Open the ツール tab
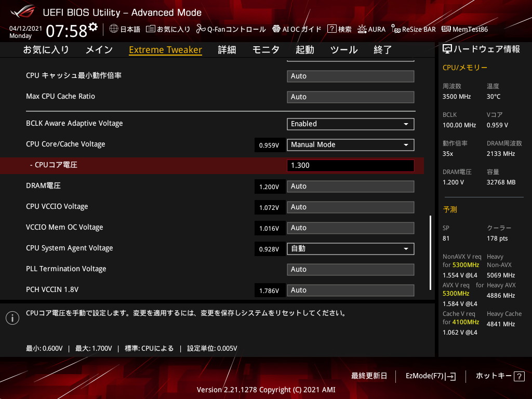 pyautogui.click(x=344, y=50)
